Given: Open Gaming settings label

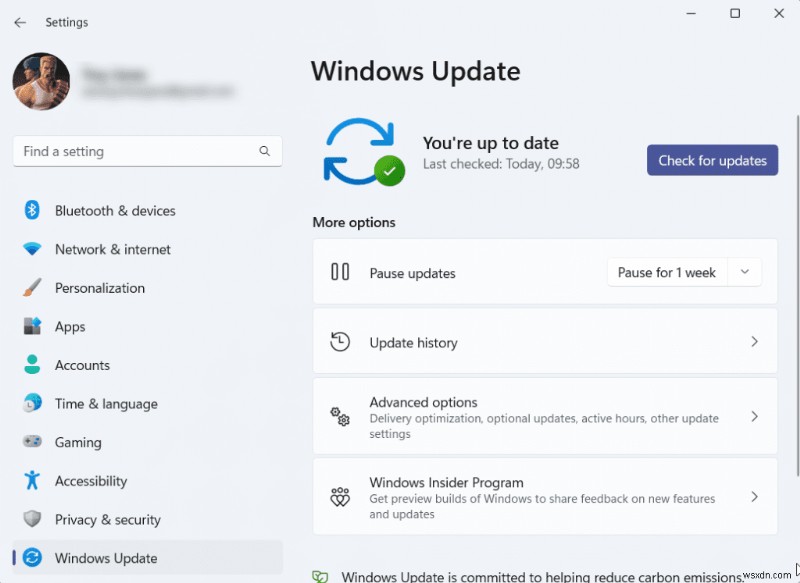Looking at the screenshot, I should click(x=78, y=443).
